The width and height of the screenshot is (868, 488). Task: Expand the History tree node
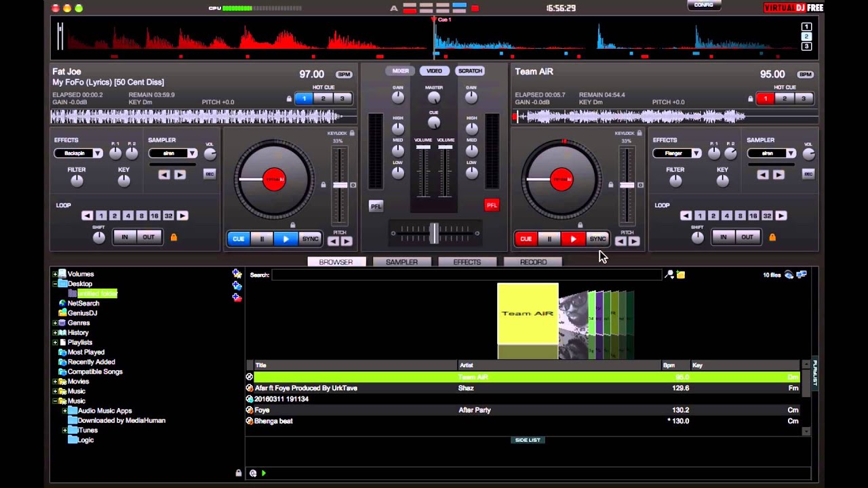(55, 333)
